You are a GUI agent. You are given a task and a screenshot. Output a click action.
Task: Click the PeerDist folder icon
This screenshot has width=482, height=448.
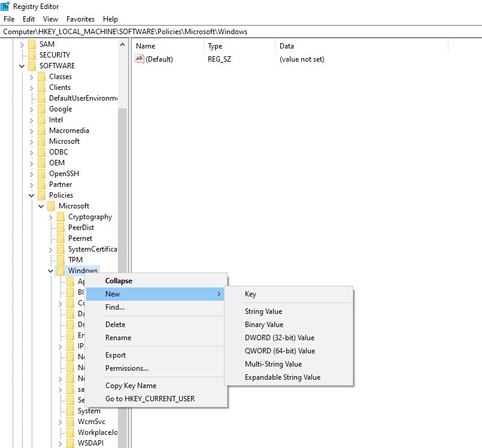pyautogui.click(x=61, y=228)
